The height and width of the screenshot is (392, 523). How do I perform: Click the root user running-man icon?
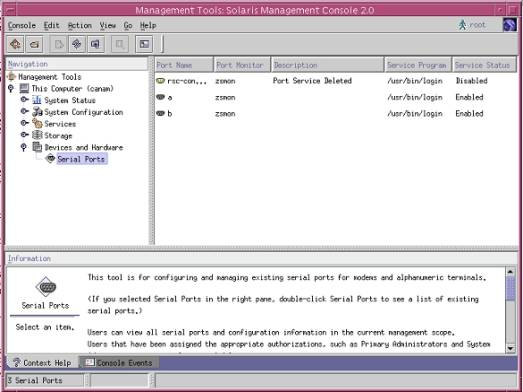click(462, 25)
